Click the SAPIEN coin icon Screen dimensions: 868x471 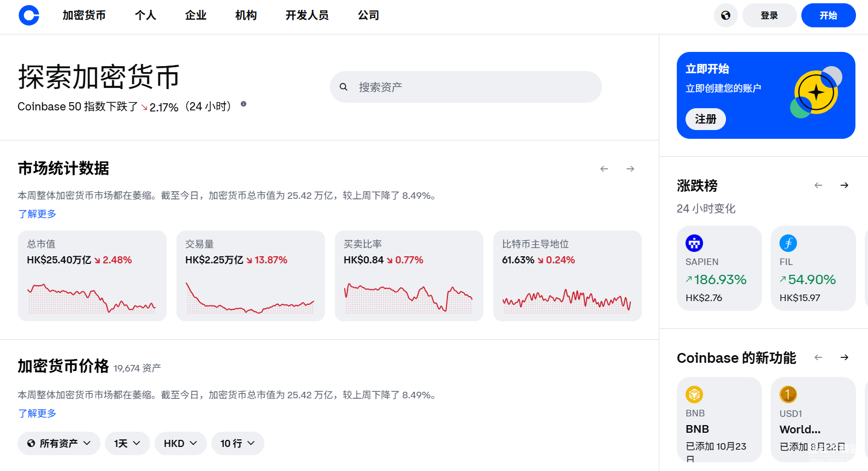click(x=694, y=243)
